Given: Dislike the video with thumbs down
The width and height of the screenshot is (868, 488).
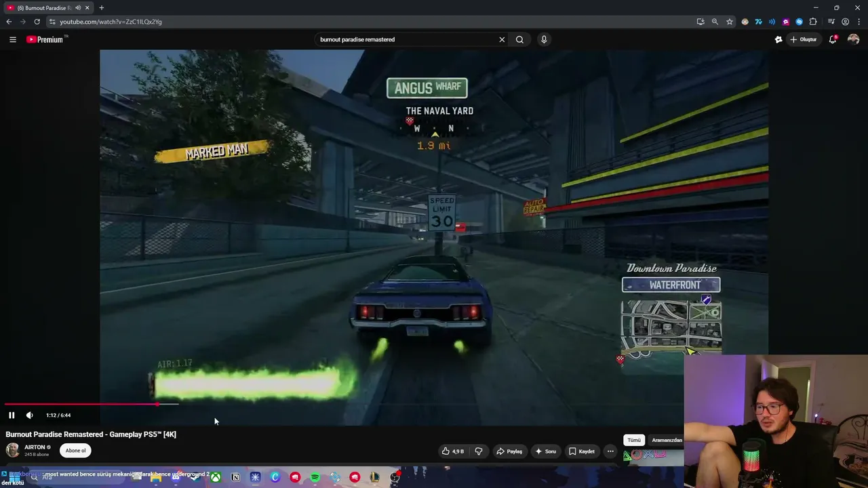Looking at the screenshot, I should (479, 451).
